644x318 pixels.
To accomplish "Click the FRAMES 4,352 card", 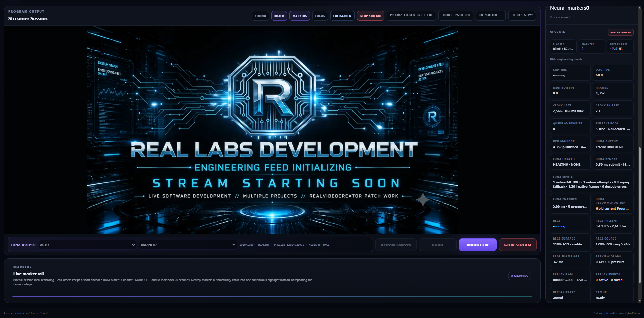I will 613,91.
